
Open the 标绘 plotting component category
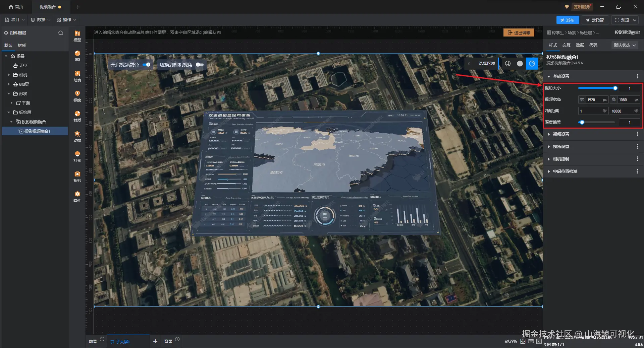pos(77,96)
